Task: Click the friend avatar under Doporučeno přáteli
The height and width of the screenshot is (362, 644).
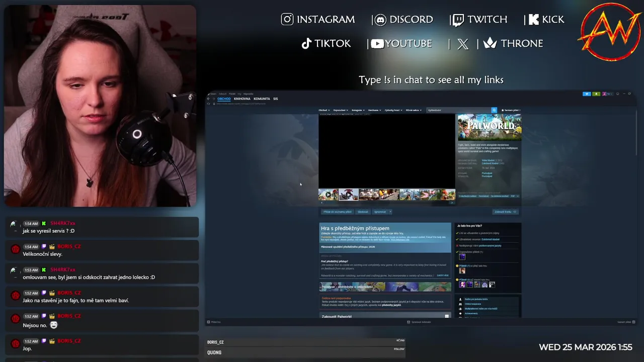Action: pyautogui.click(x=462, y=257)
